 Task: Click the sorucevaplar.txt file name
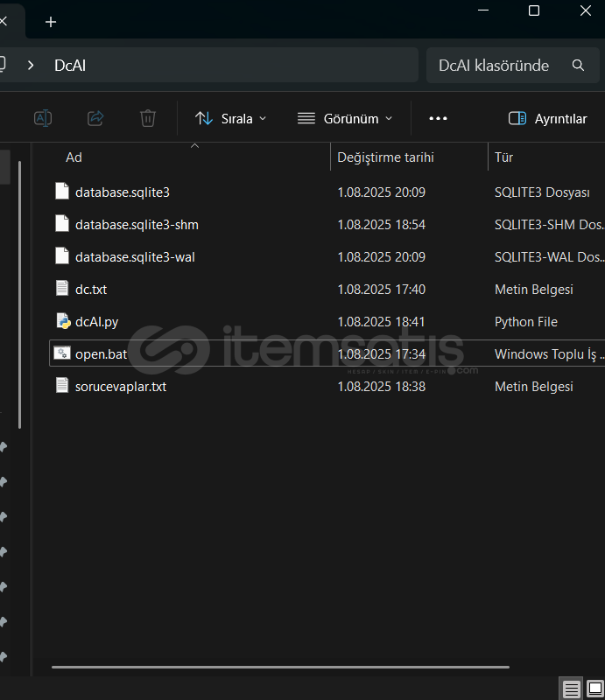[121, 387]
